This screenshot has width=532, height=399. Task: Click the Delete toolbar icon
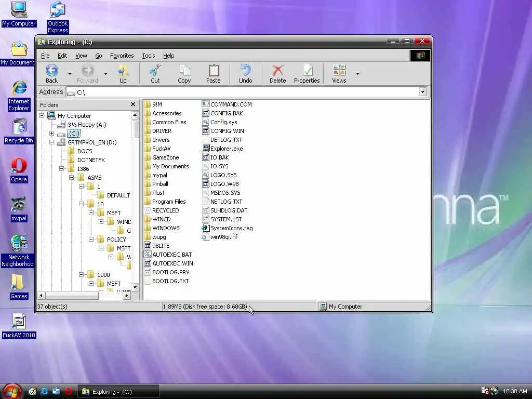click(x=277, y=74)
